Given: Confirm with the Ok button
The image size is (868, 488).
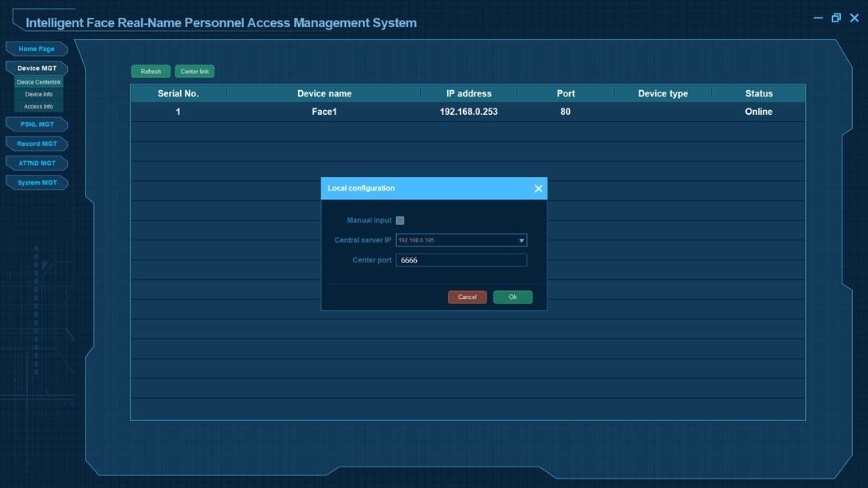Looking at the screenshot, I should pyautogui.click(x=513, y=297).
